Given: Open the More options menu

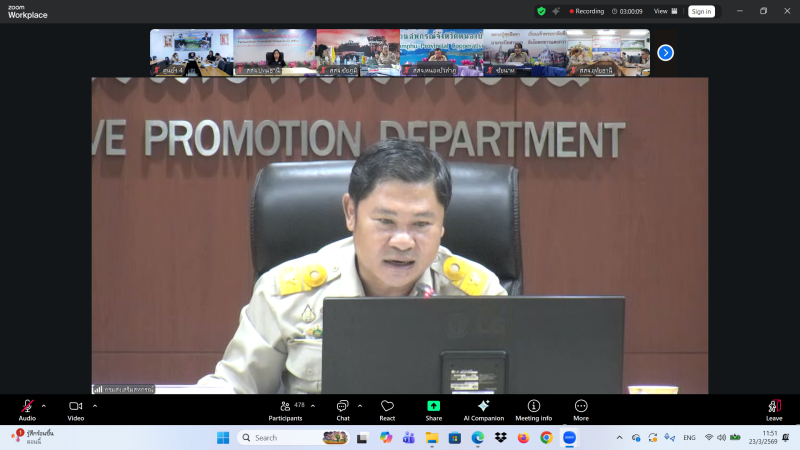Looking at the screenshot, I should tap(581, 408).
